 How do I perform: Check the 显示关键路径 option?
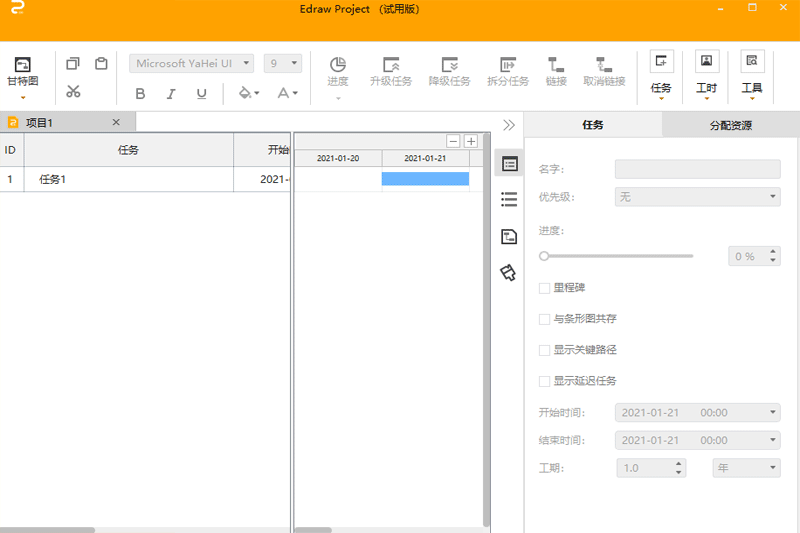pyautogui.click(x=545, y=350)
